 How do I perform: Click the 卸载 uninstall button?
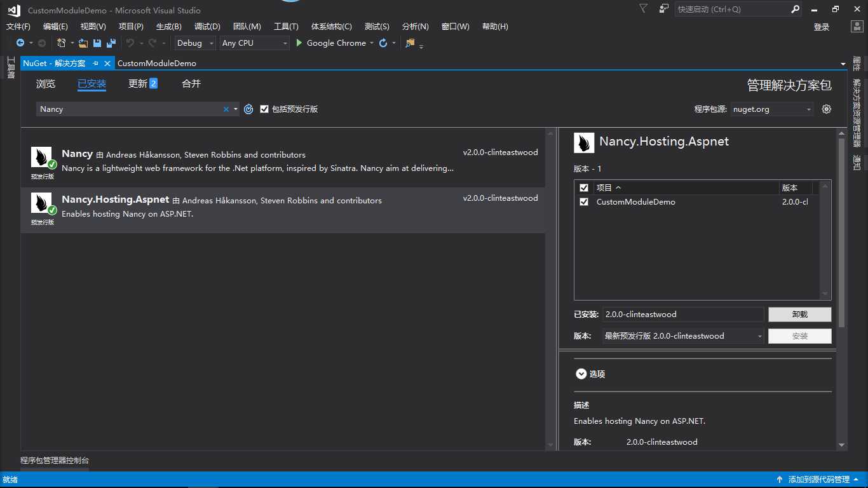click(x=800, y=315)
